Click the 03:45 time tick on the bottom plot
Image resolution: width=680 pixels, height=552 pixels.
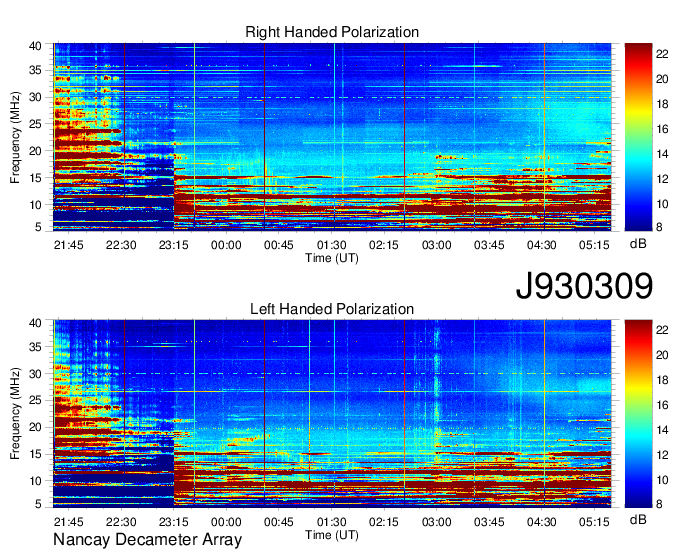tap(489, 522)
